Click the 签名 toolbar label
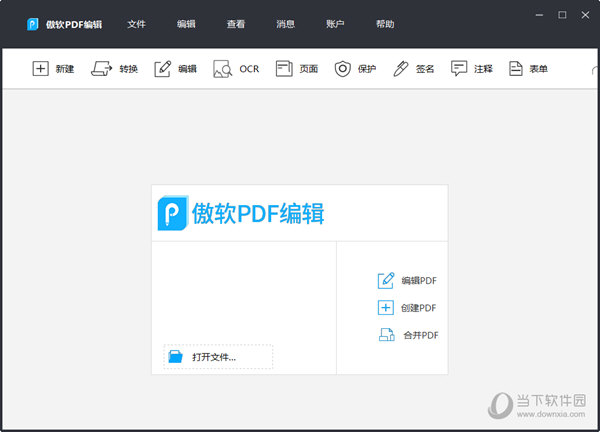 pyautogui.click(x=425, y=69)
